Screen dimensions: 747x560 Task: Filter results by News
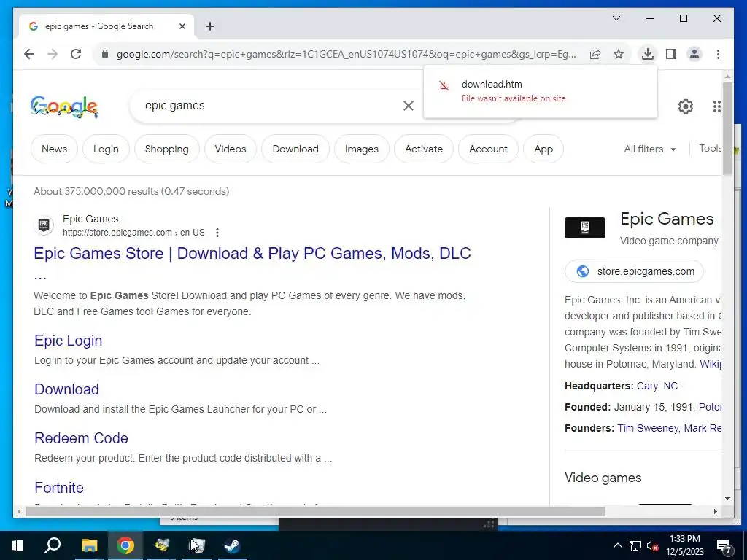pyautogui.click(x=54, y=149)
